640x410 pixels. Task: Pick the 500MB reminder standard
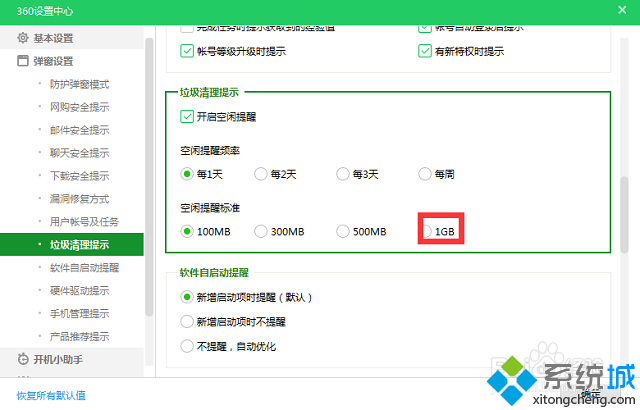[343, 231]
